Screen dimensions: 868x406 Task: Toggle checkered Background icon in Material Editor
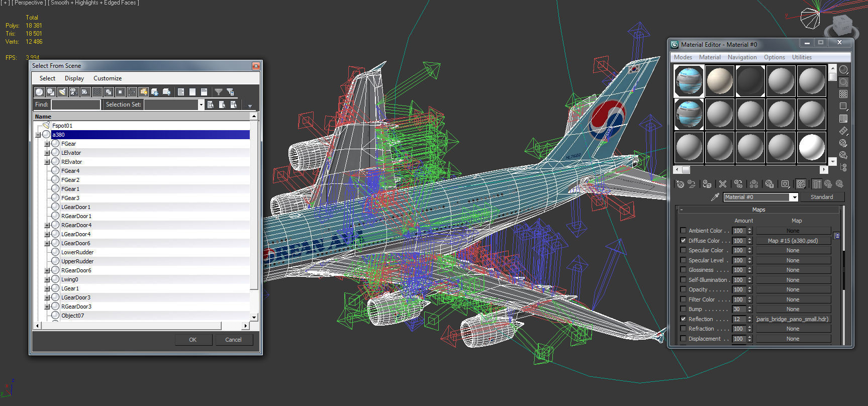pyautogui.click(x=843, y=94)
